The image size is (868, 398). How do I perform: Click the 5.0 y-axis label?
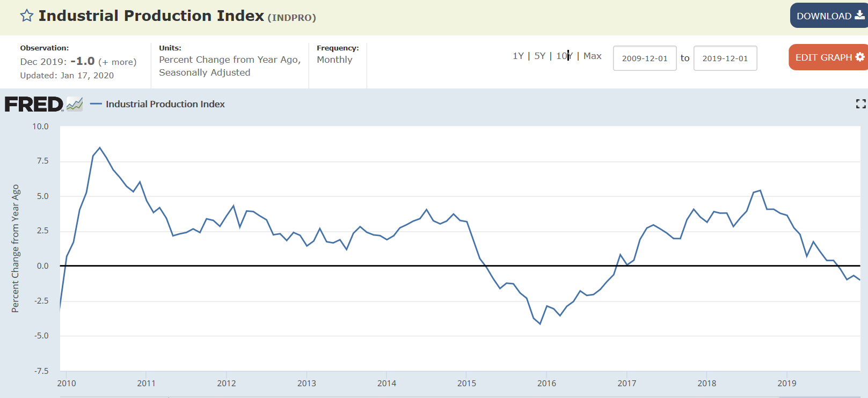[x=42, y=196]
